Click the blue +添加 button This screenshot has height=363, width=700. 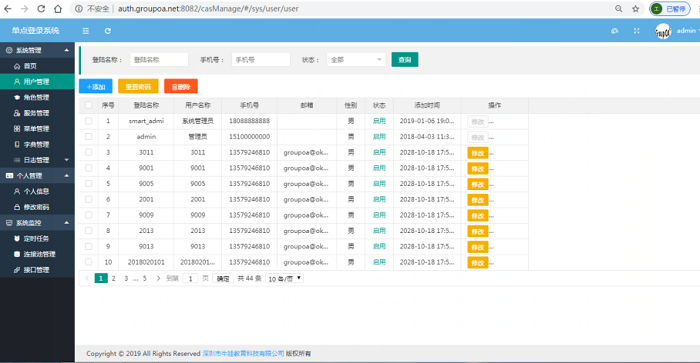tap(96, 87)
